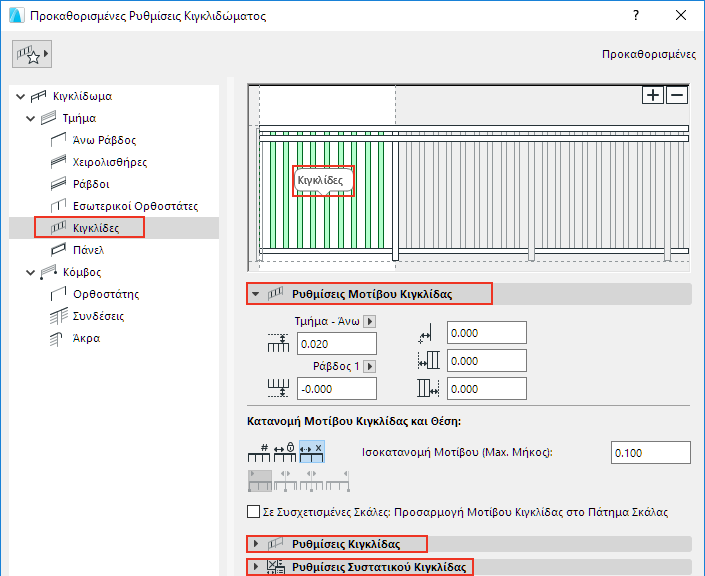The image size is (705, 576).
Task: Zoom out the railing preview with minus
Action: tap(677, 95)
